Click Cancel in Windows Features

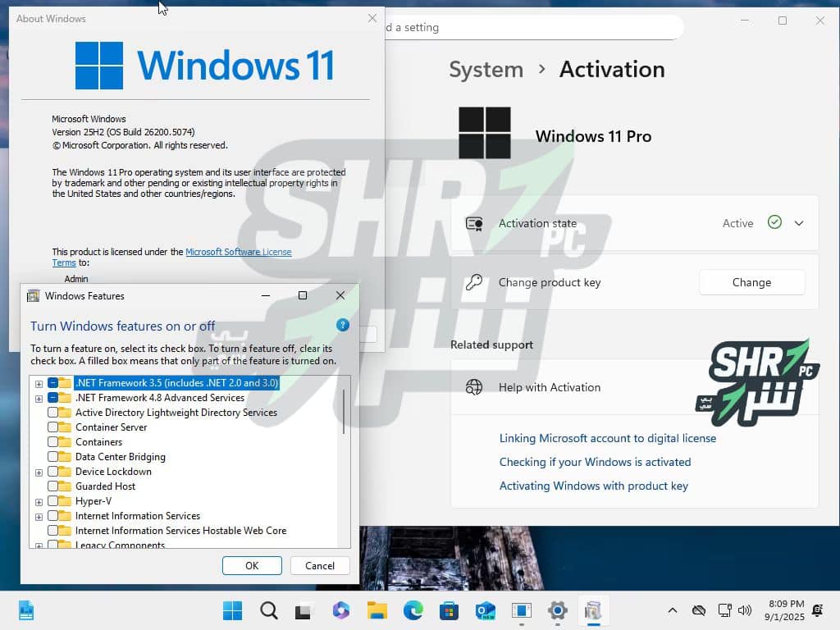[320, 566]
